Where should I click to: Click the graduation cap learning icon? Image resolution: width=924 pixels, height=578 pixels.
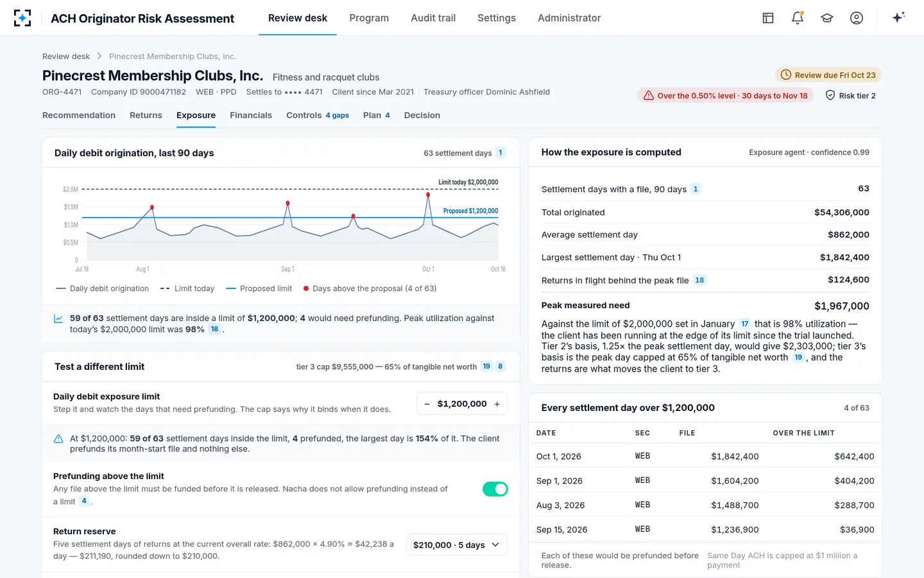click(827, 18)
